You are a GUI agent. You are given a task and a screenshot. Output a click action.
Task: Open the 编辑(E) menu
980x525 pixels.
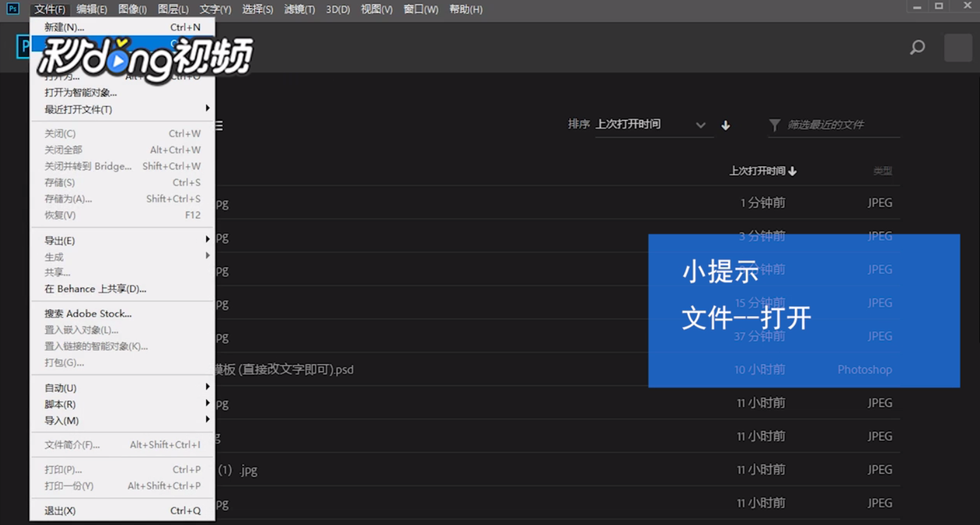point(91,9)
